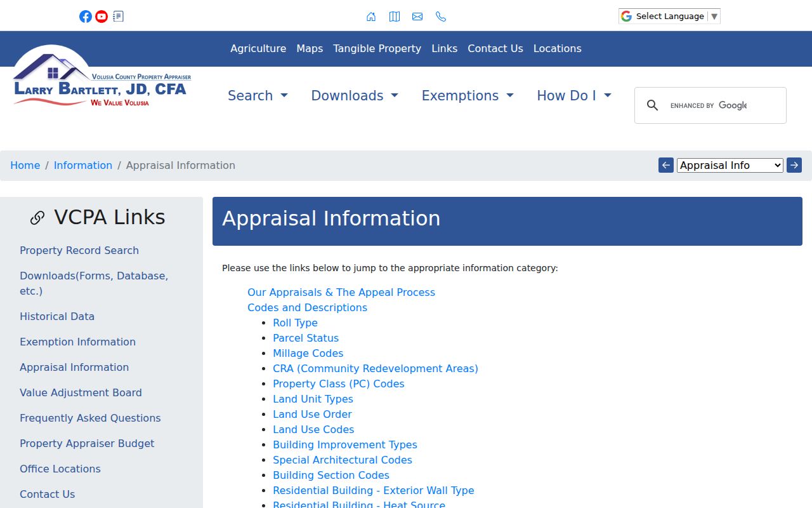Click the Home breadcrumb link

pos(25,165)
